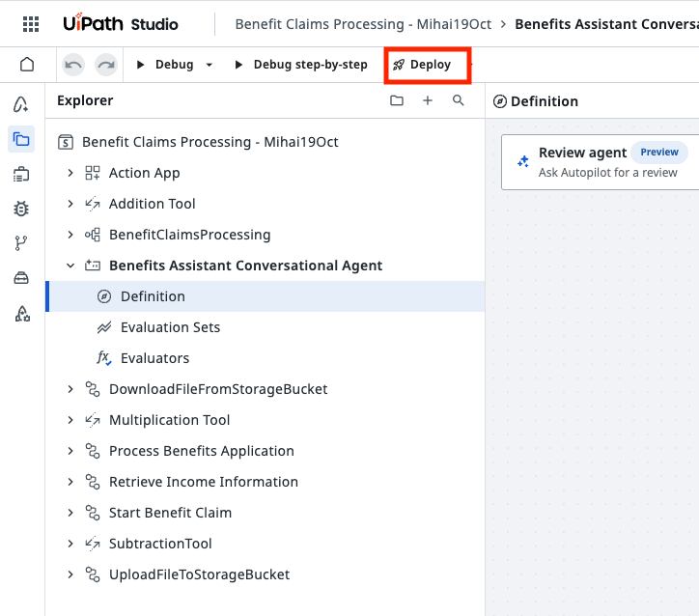Click the Autopilot sparkle icon in Review agent
Image resolution: width=699 pixels, height=616 pixels.
tap(523, 162)
